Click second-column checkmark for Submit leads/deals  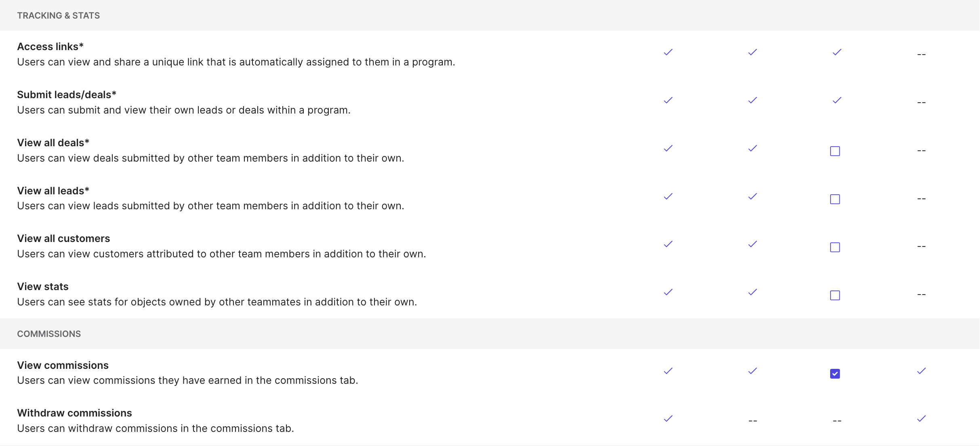(x=753, y=100)
